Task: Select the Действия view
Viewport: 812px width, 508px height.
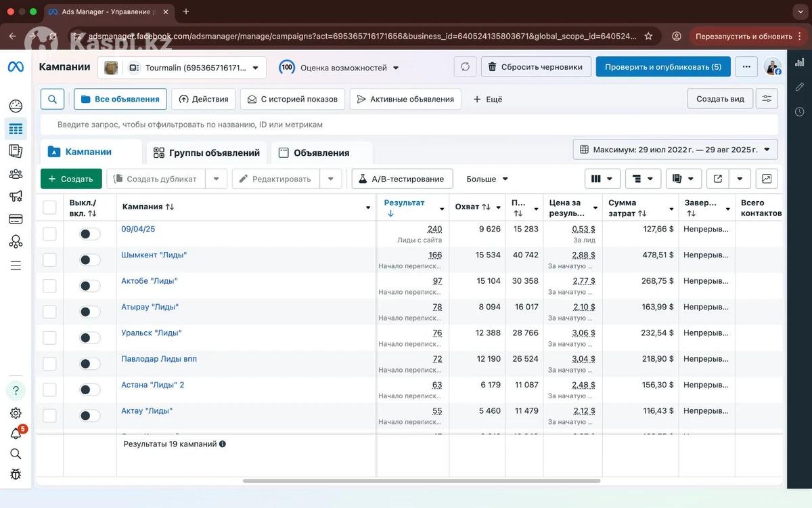Action: pyautogui.click(x=204, y=99)
